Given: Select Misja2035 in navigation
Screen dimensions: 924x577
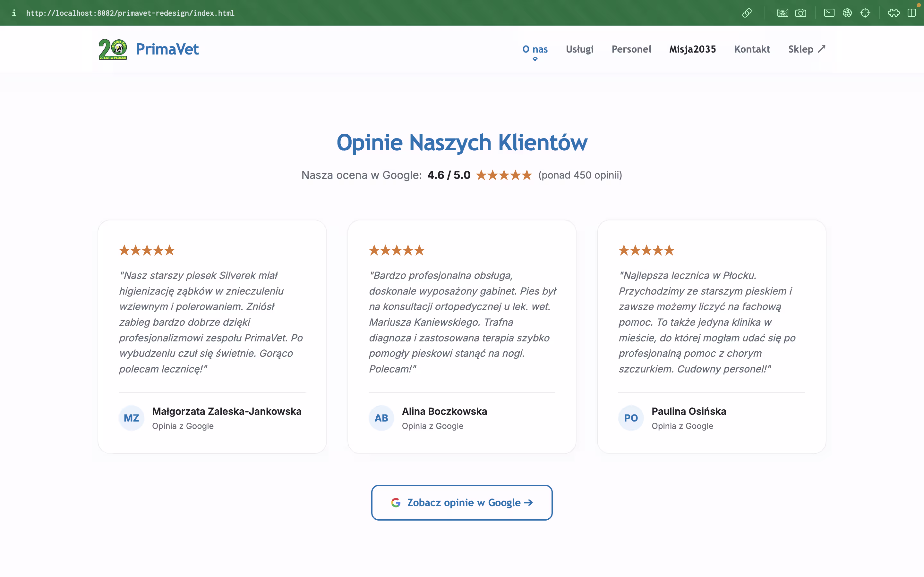Looking at the screenshot, I should point(692,49).
